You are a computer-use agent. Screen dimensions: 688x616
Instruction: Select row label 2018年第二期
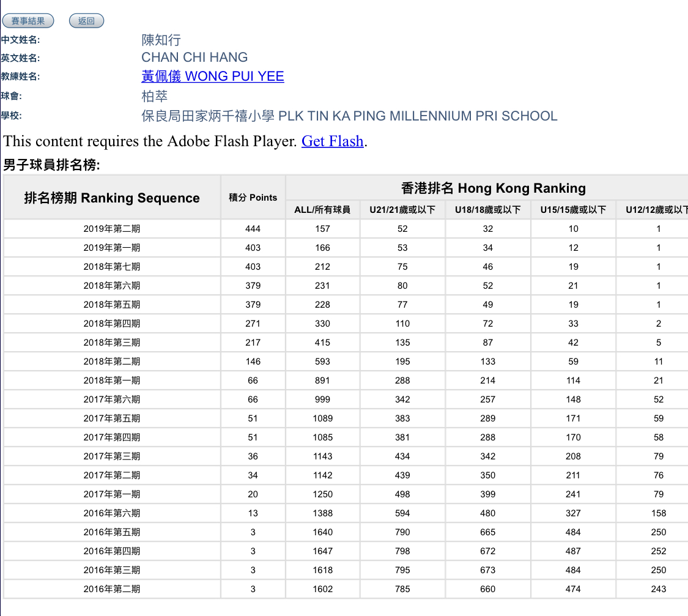click(x=112, y=362)
